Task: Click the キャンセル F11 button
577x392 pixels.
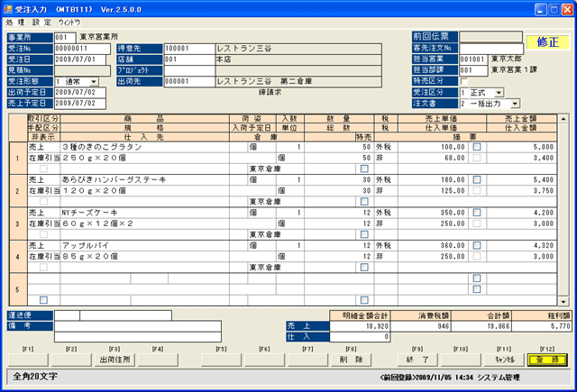Action: [x=504, y=360]
